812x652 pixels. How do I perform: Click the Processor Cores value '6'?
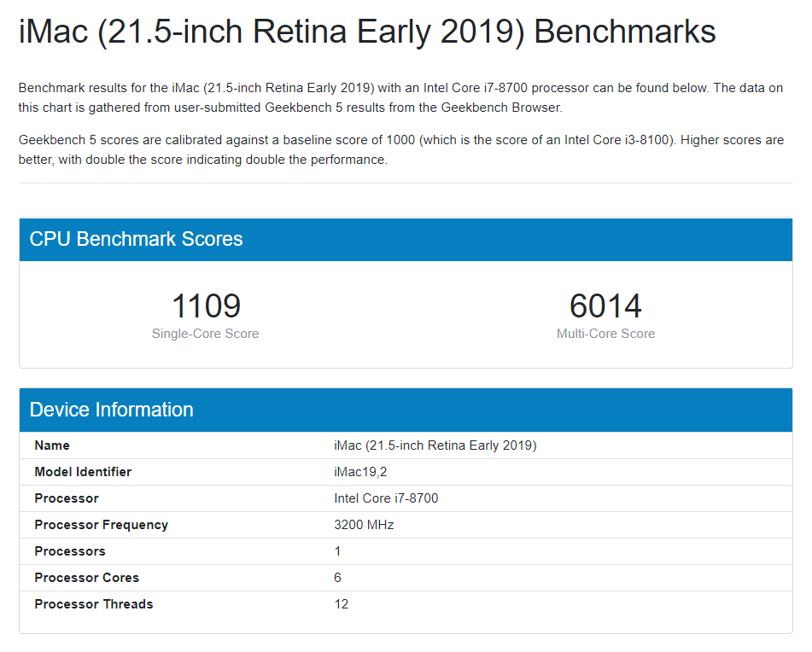pyautogui.click(x=337, y=578)
